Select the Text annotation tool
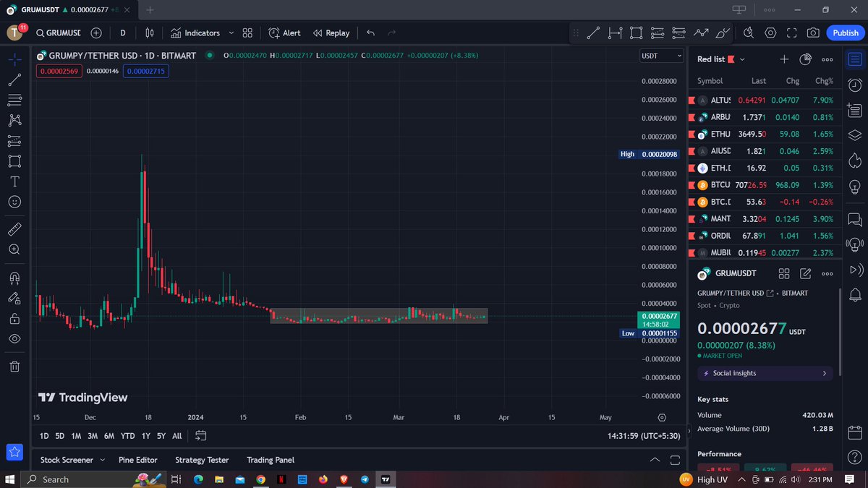Viewport: 868px width, 488px height. point(14,181)
